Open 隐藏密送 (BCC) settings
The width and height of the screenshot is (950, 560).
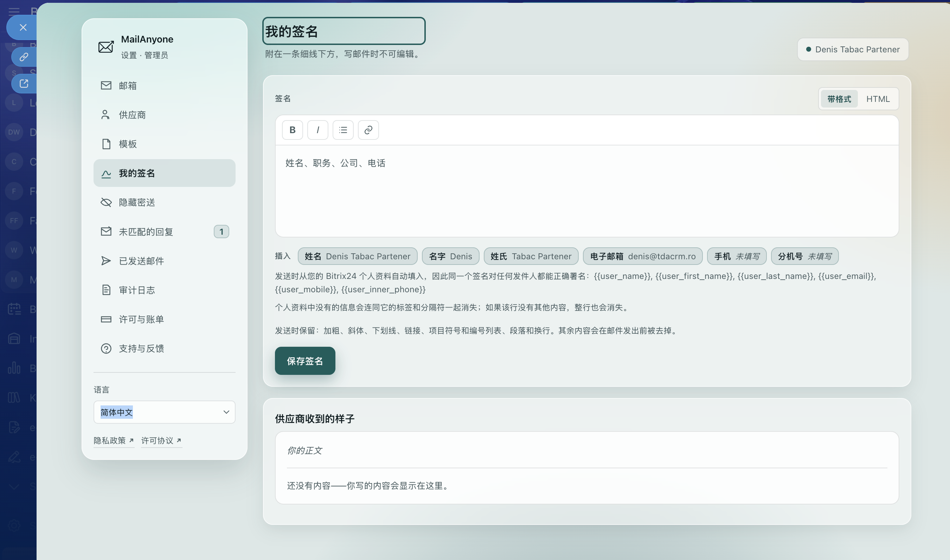[164, 202]
